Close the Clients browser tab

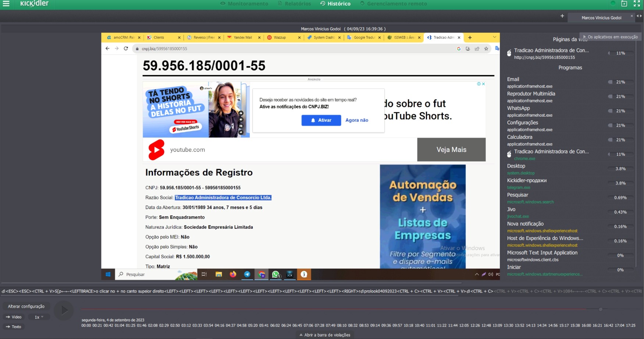[x=179, y=38]
